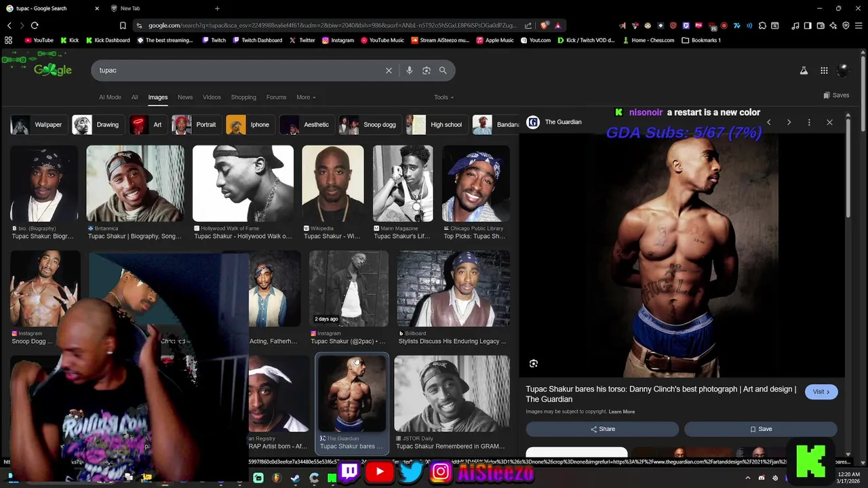Search inside the image with the lens icon

click(534, 364)
